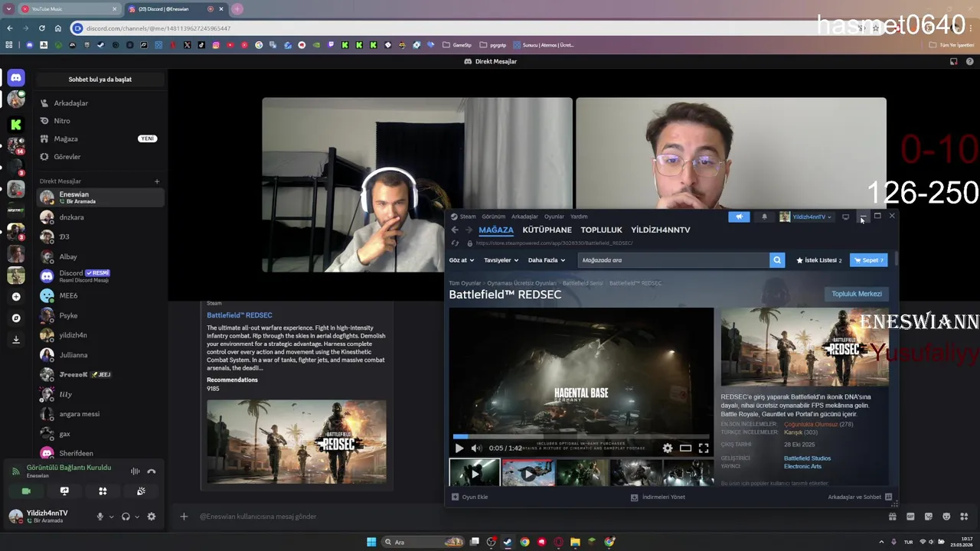Add attachment with plus in message box
Image resolution: width=980 pixels, height=551 pixels.
[184, 517]
